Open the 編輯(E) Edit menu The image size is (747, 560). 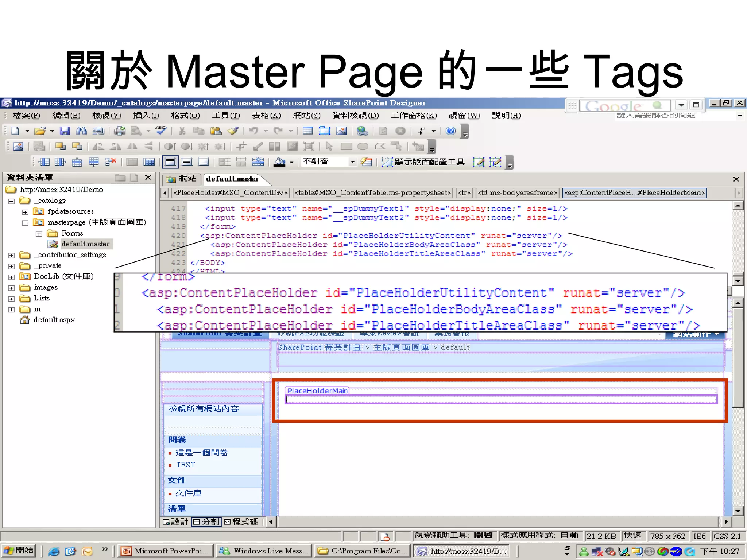[x=66, y=116]
